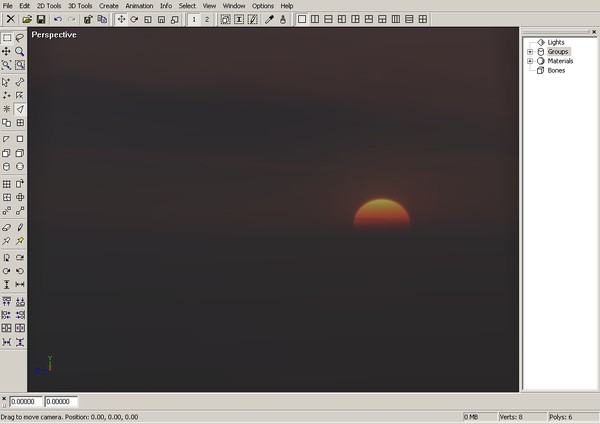Select Lights in the tree panel
Viewport: 600px width, 424px height.
coord(556,42)
